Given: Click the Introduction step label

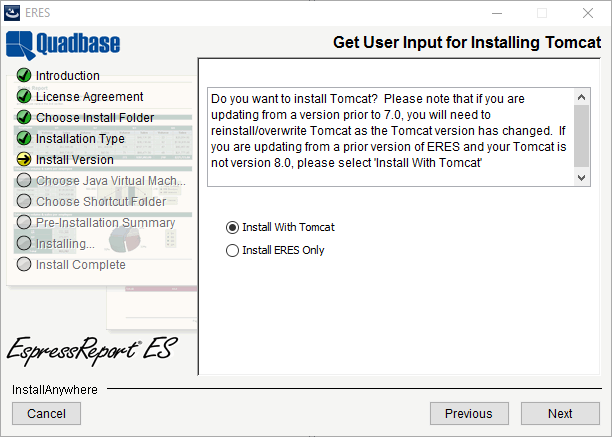Looking at the screenshot, I should 68,76.
